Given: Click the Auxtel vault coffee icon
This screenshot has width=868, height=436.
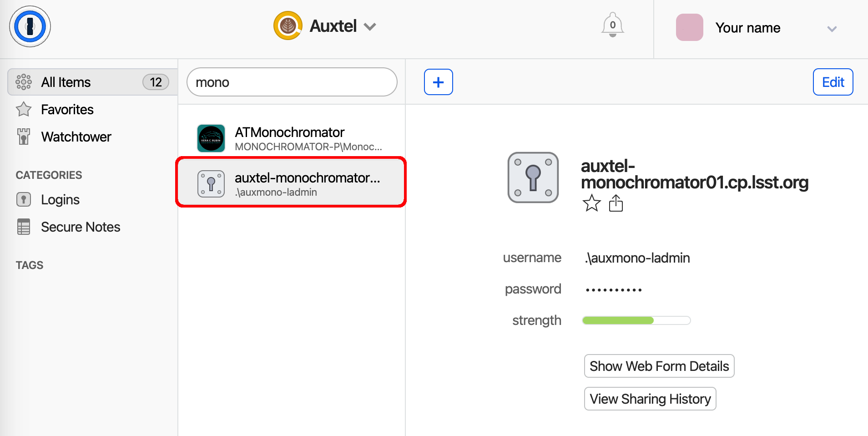Looking at the screenshot, I should [x=288, y=25].
